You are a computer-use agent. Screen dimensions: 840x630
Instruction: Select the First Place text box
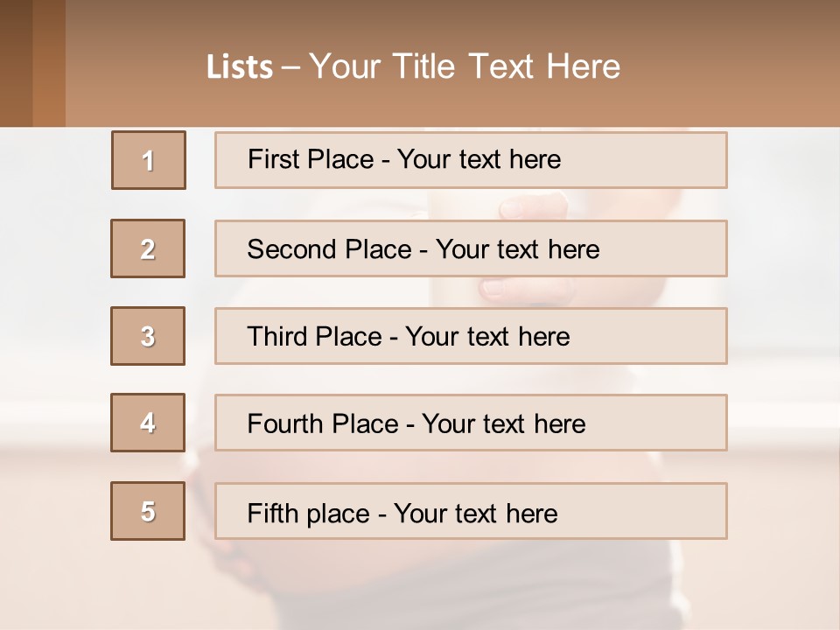click(471, 160)
